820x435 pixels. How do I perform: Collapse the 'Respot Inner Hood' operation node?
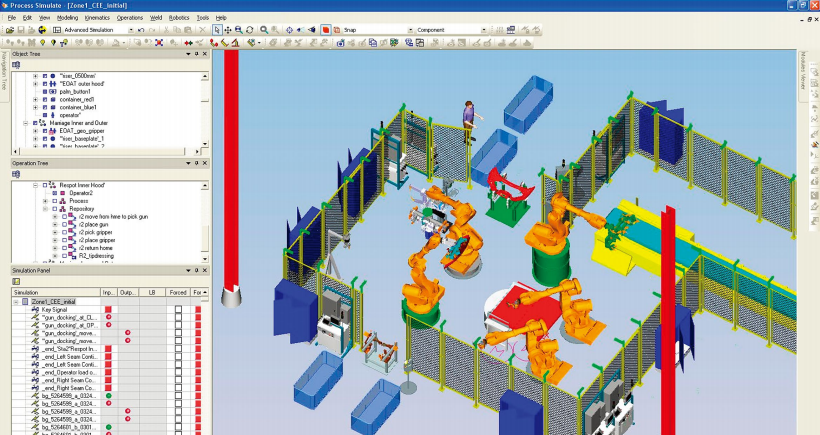[36, 185]
